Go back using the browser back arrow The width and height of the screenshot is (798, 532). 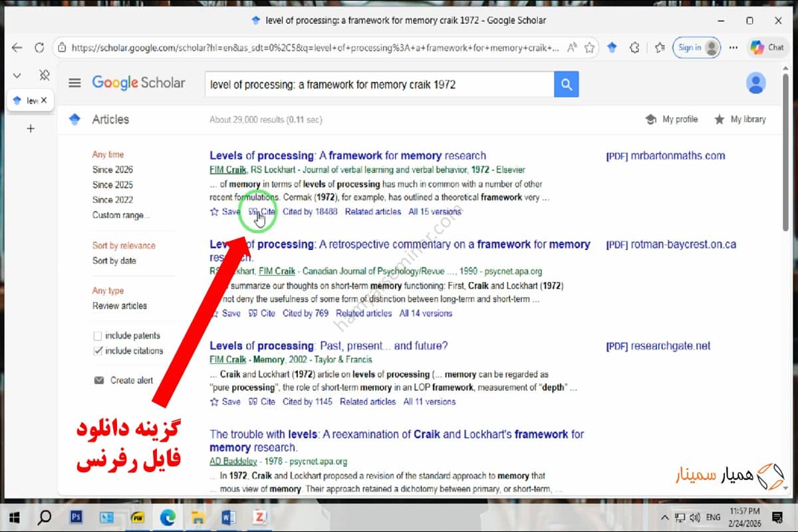point(17,48)
